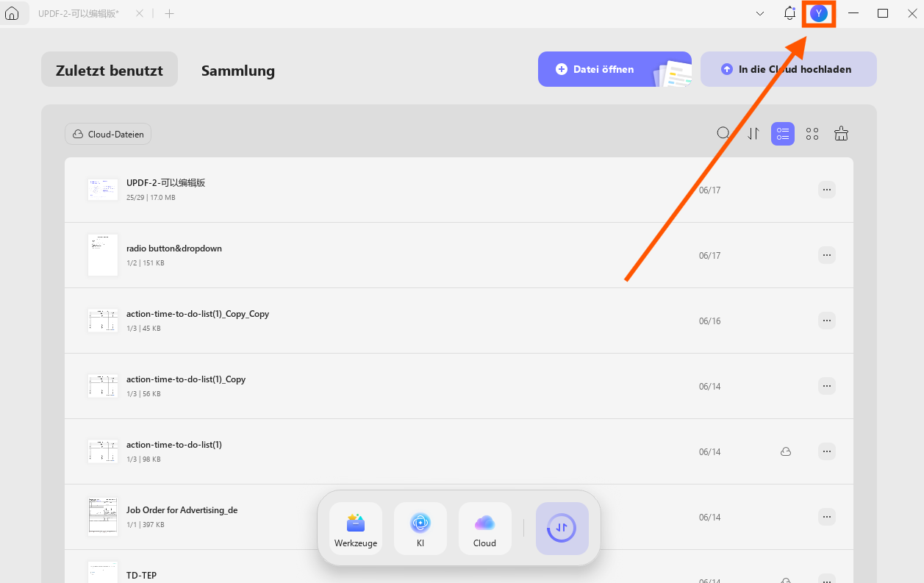The height and width of the screenshot is (583, 924).
Task: Click the Datei öffnen button
Action: (615, 69)
